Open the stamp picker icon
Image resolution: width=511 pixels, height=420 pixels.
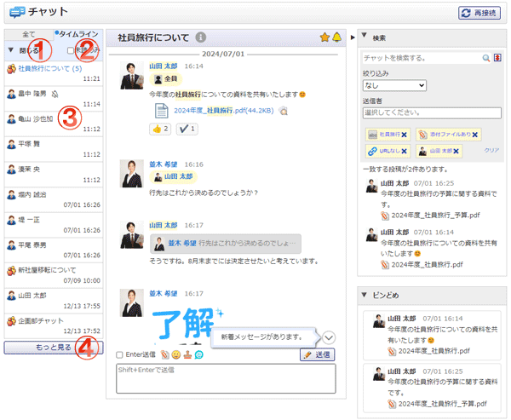[x=187, y=354]
